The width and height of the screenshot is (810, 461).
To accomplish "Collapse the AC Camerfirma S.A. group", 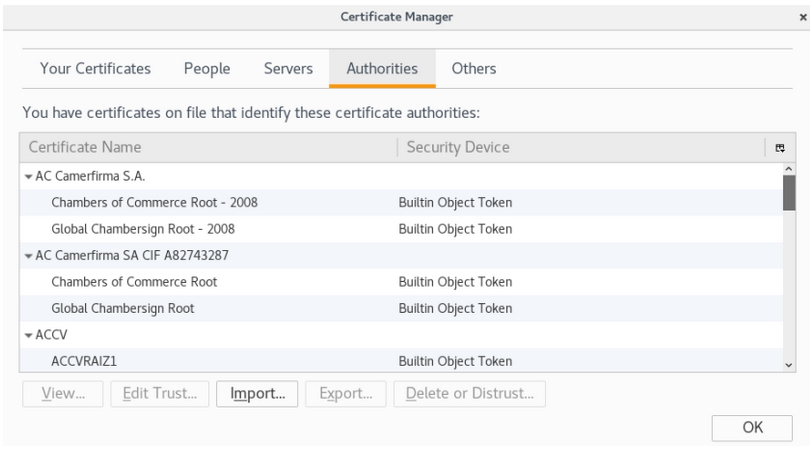I will click(x=30, y=175).
